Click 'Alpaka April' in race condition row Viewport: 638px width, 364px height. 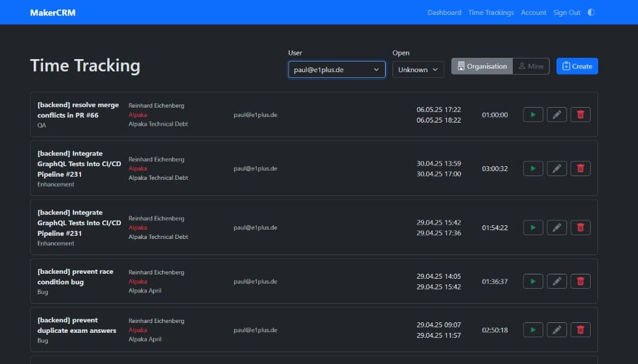point(145,291)
